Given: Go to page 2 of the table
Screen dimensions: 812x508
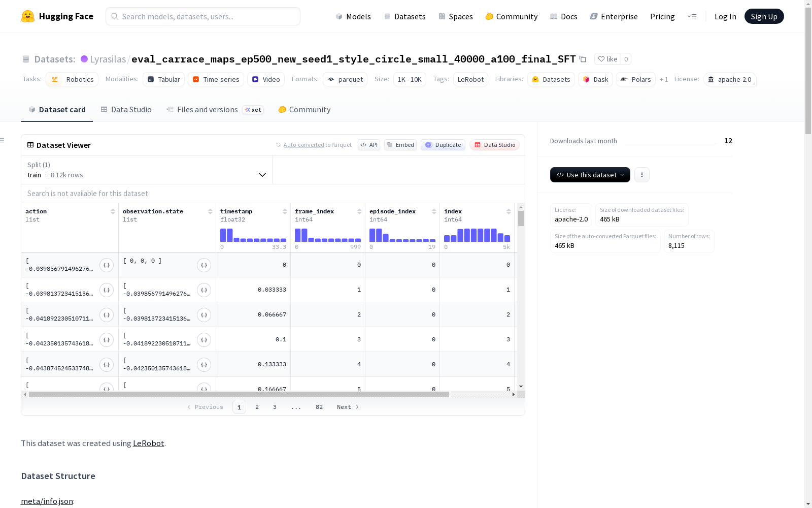Looking at the screenshot, I should point(257,407).
